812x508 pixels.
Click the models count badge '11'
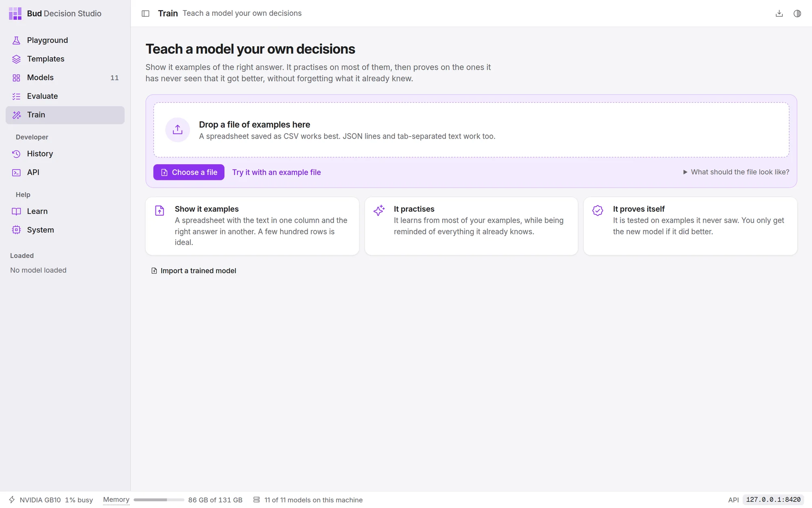pos(114,78)
